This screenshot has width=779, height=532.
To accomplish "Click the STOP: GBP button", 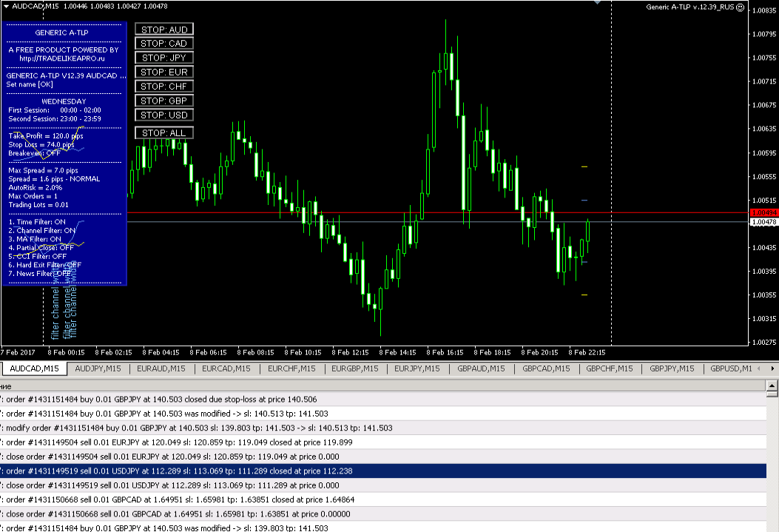I will [x=164, y=101].
